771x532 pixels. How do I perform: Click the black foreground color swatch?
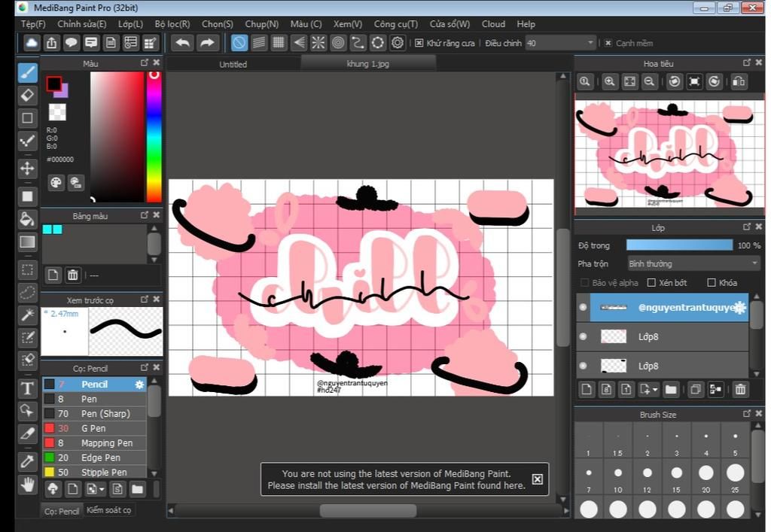point(53,84)
